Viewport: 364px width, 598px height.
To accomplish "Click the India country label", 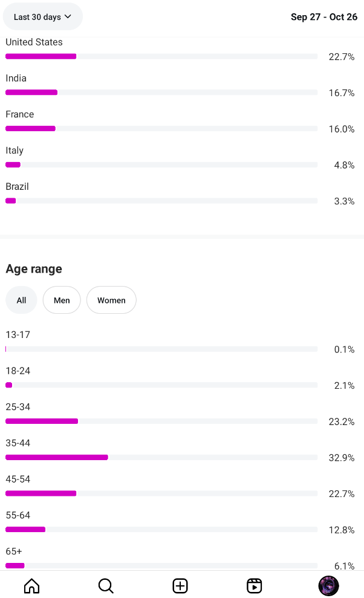I will 16,78.
